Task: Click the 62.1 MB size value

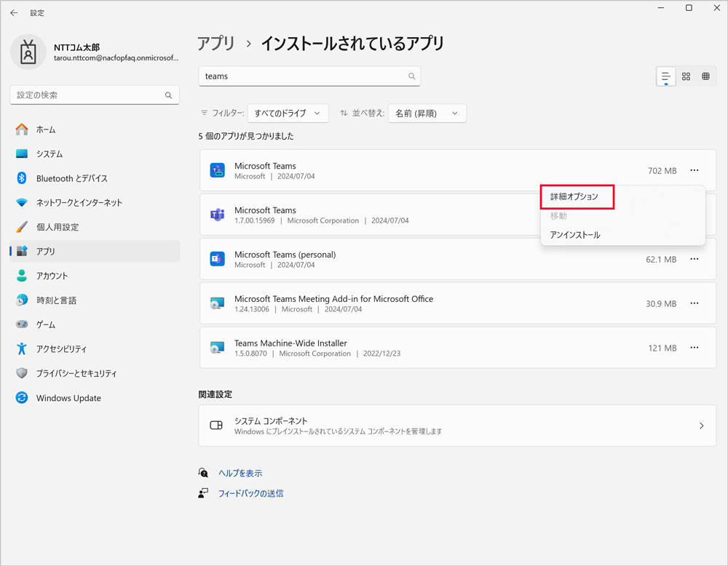Action: [x=661, y=259]
